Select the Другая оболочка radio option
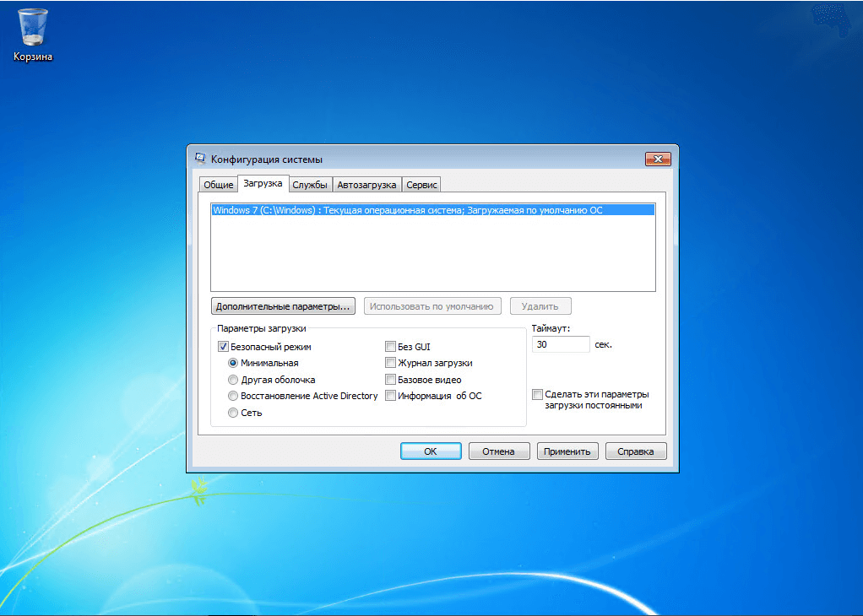Screen dimensions: 863x616 coord(234,380)
